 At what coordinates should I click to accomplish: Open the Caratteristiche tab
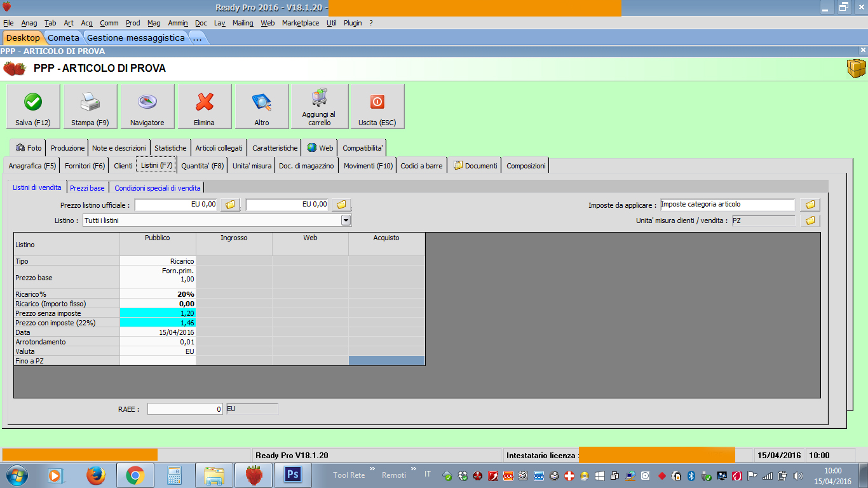coord(275,147)
